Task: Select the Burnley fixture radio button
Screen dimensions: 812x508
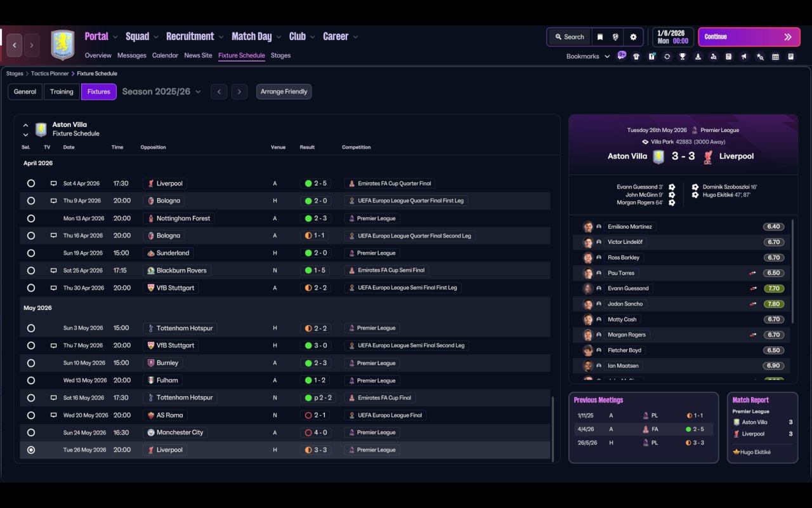Action: pyautogui.click(x=31, y=363)
